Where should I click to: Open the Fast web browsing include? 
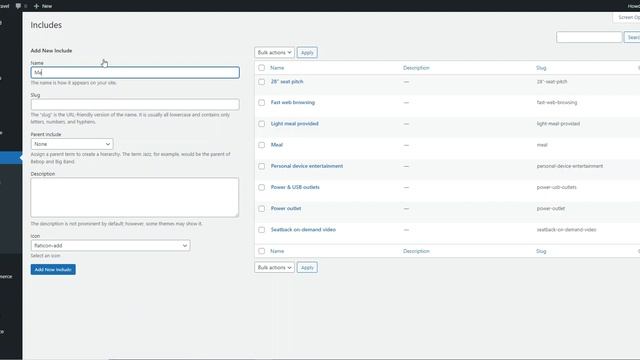point(293,102)
